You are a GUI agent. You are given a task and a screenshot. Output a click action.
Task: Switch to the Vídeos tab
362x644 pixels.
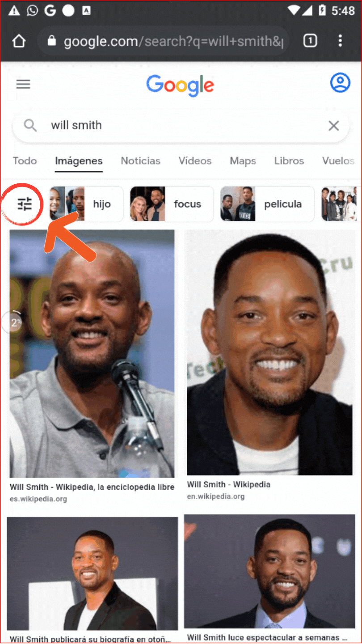pyautogui.click(x=195, y=161)
